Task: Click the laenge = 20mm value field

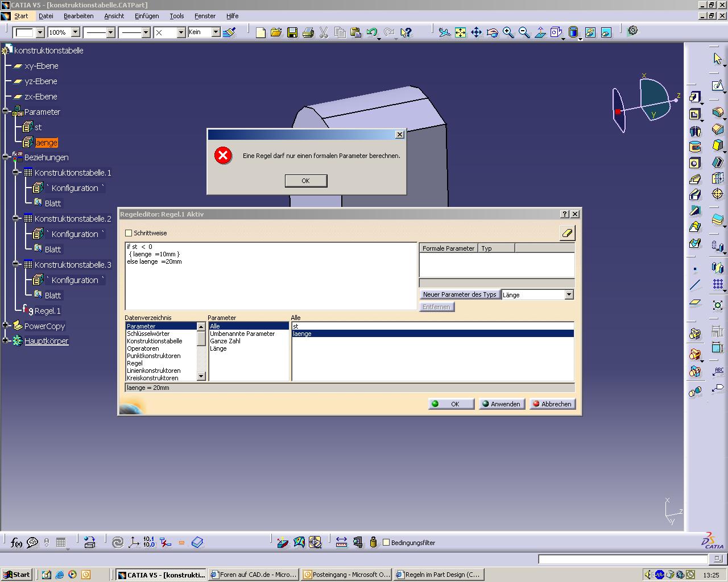Action: [x=350, y=388]
